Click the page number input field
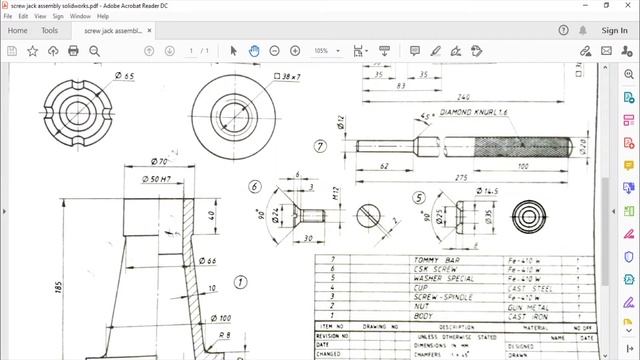Screen dimensions: 640x360 pos(191,51)
